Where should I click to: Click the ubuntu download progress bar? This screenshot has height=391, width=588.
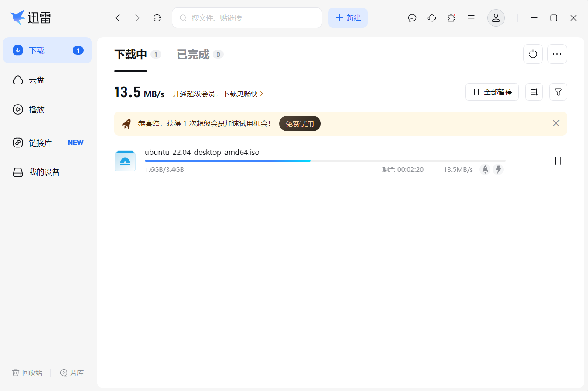(325, 161)
